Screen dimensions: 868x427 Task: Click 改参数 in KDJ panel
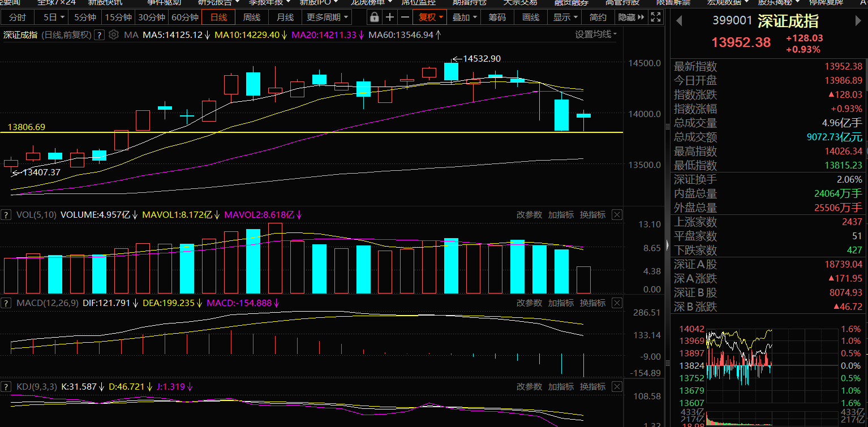(x=529, y=387)
